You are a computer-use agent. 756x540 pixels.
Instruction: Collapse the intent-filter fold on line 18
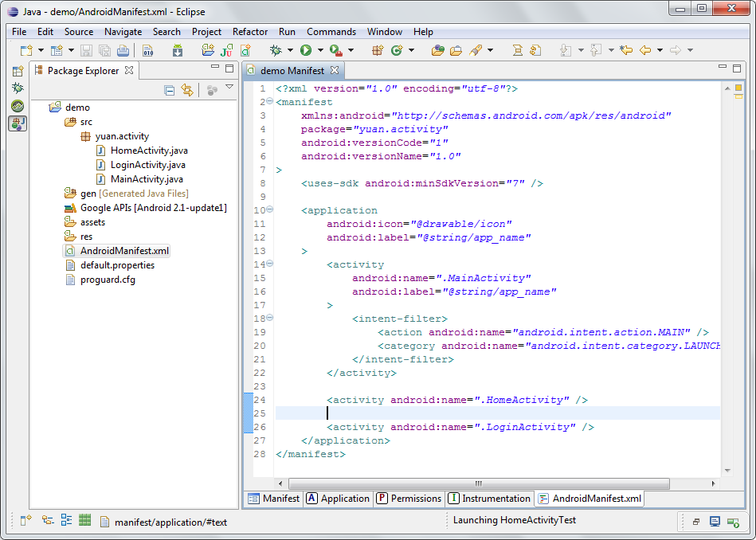[x=269, y=317]
